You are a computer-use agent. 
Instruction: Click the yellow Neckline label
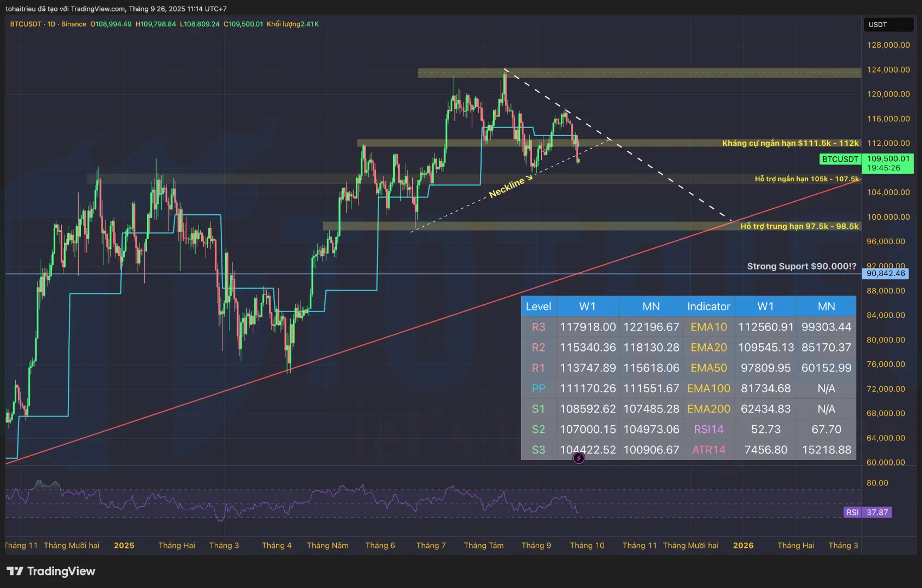click(507, 188)
